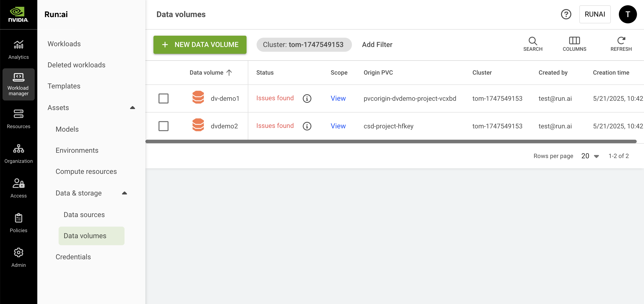
Task: Open the rows per page dropdown
Action: [590, 156]
